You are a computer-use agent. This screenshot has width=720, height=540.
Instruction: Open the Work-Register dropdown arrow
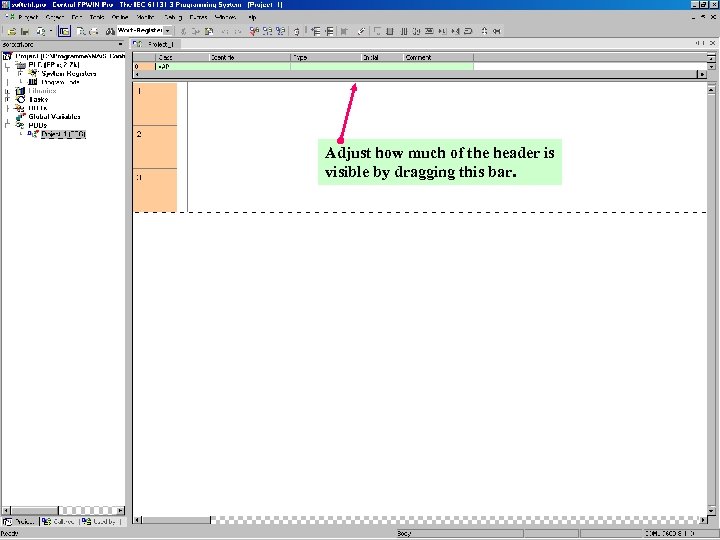(x=168, y=31)
